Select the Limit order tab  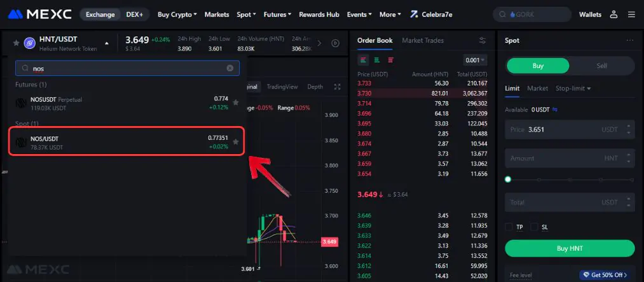coord(512,88)
